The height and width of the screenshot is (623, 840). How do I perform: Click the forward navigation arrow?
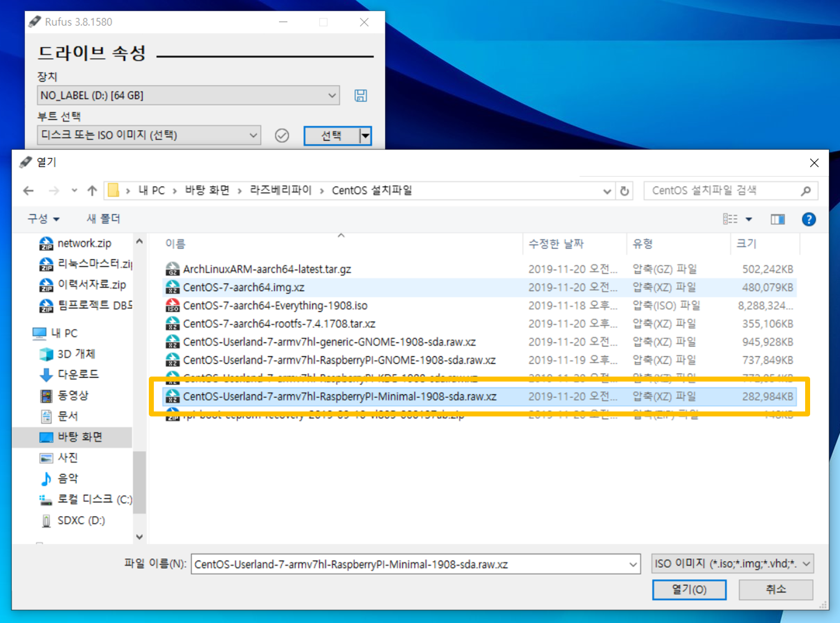[54, 191]
